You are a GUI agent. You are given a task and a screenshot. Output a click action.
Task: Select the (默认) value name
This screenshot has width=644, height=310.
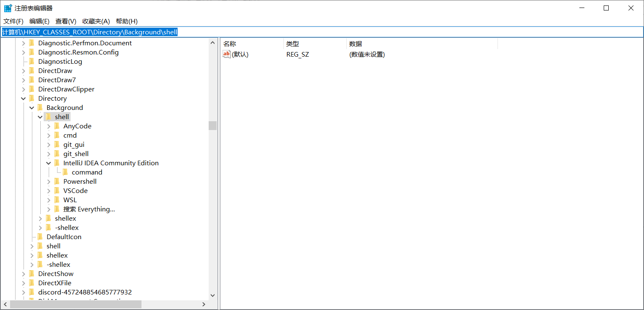(x=240, y=55)
